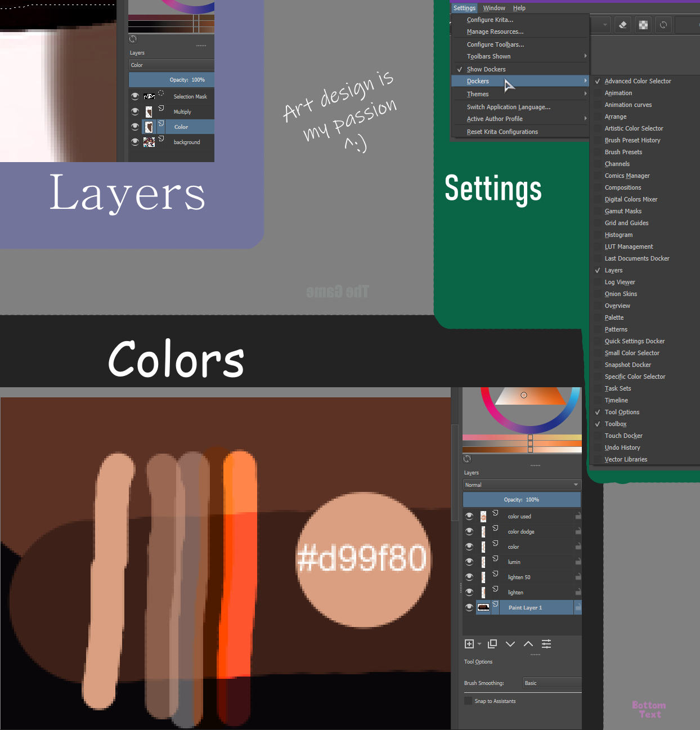Click the eraser mode toolbar icon
This screenshot has height=730, width=700.
click(623, 25)
